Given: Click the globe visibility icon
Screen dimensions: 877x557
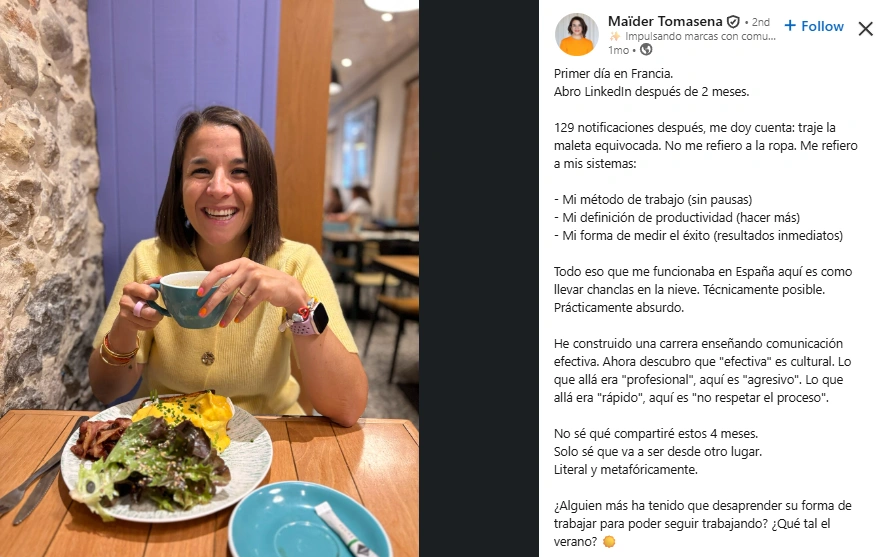Looking at the screenshot, I should pyautogui.click(x=646, y=50).
